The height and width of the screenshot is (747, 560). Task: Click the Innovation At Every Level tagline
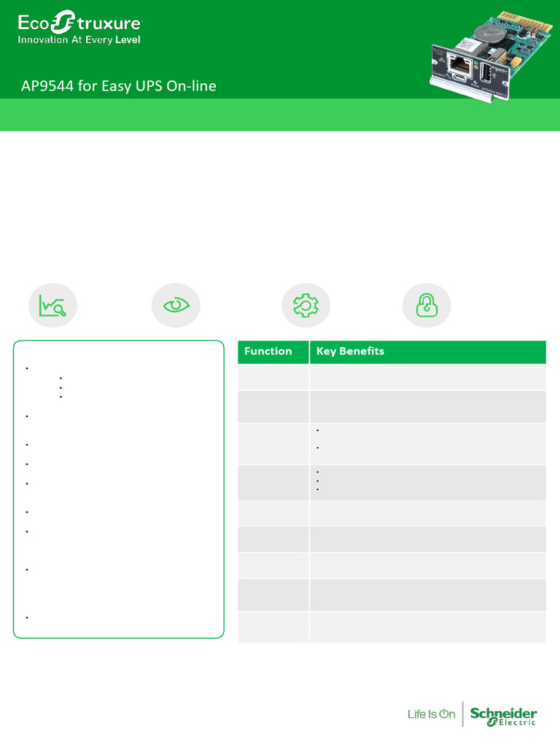click(79, 40)
